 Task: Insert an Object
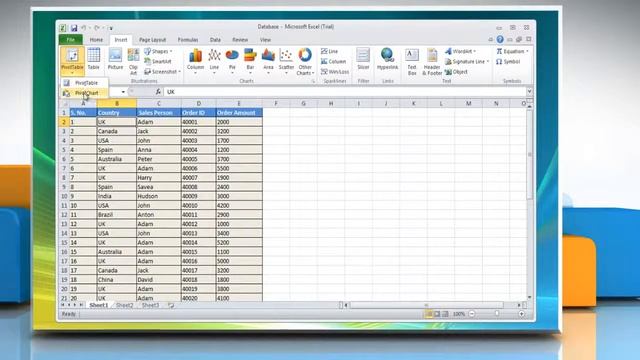coord(456,72)
